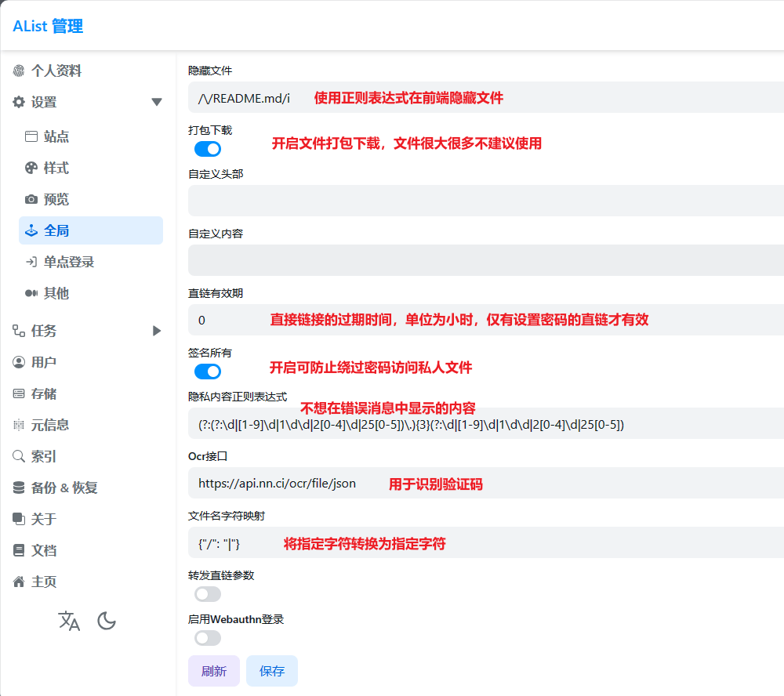Collapse the 设置 section arrow
The width and height of the screenshot is (784, 696).
pyautogui.click(x=157, y=102)
